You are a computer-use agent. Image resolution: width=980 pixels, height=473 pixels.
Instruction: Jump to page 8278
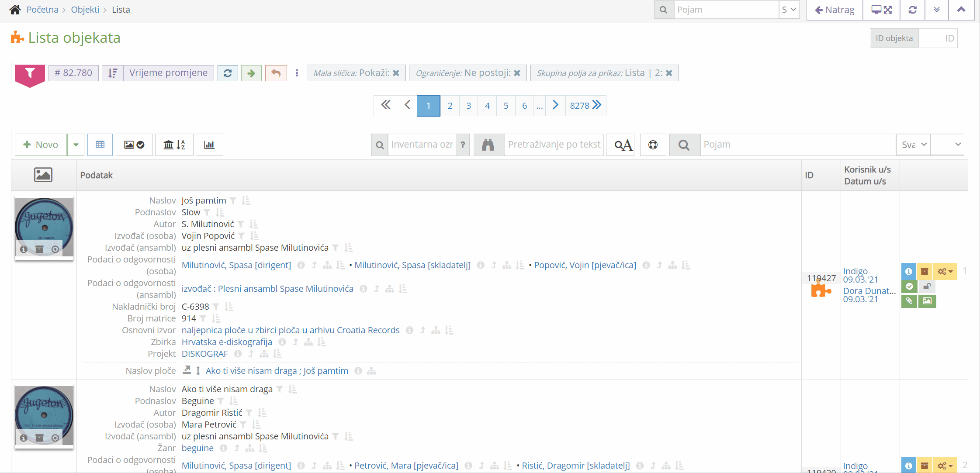pyautogui.click(x=580, y=105)
